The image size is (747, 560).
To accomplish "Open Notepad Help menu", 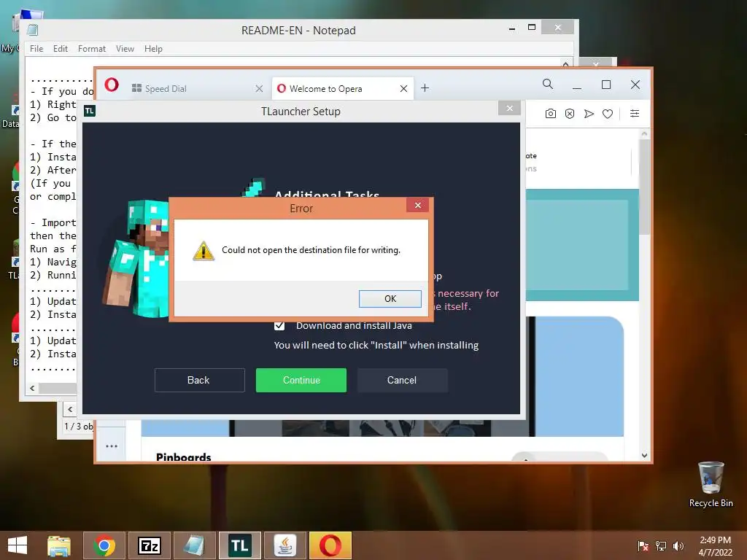I will [153, 49].
